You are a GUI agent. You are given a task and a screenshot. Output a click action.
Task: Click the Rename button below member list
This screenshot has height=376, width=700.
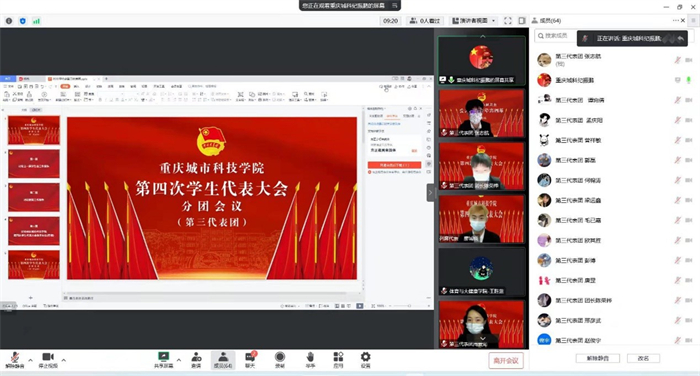click(643, 358)
